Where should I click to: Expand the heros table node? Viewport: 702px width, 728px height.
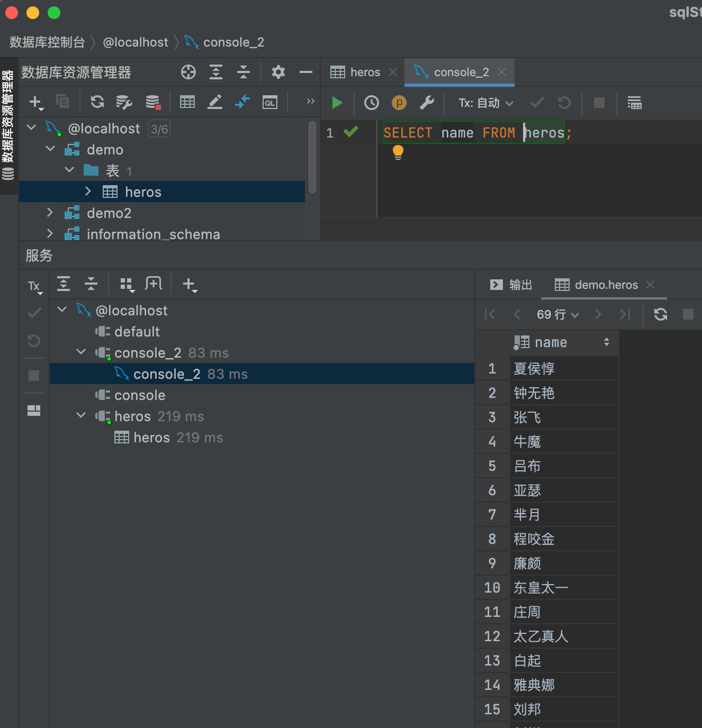coord(88,191)
